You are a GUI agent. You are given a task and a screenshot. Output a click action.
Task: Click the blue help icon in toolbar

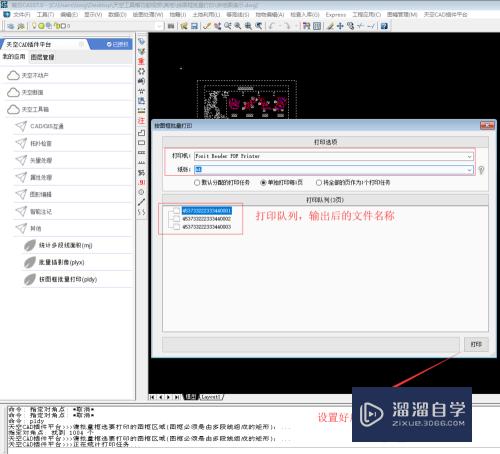coord(384,26)
